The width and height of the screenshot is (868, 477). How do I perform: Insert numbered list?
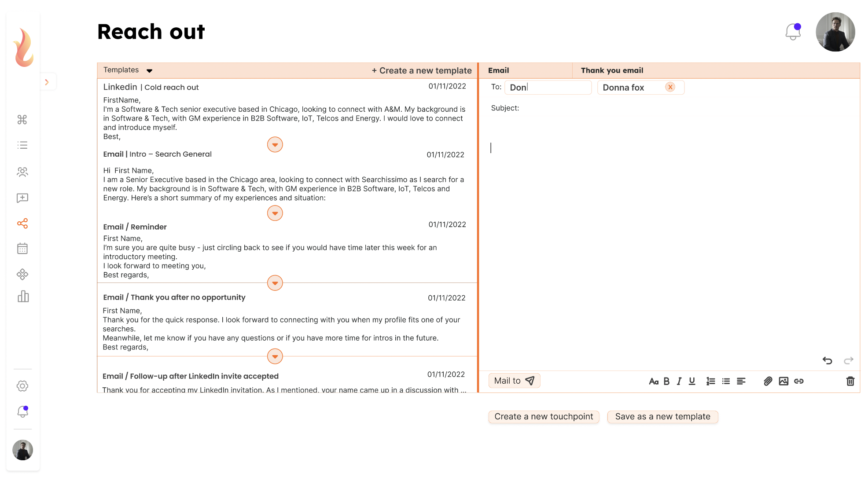click(710, 381)
